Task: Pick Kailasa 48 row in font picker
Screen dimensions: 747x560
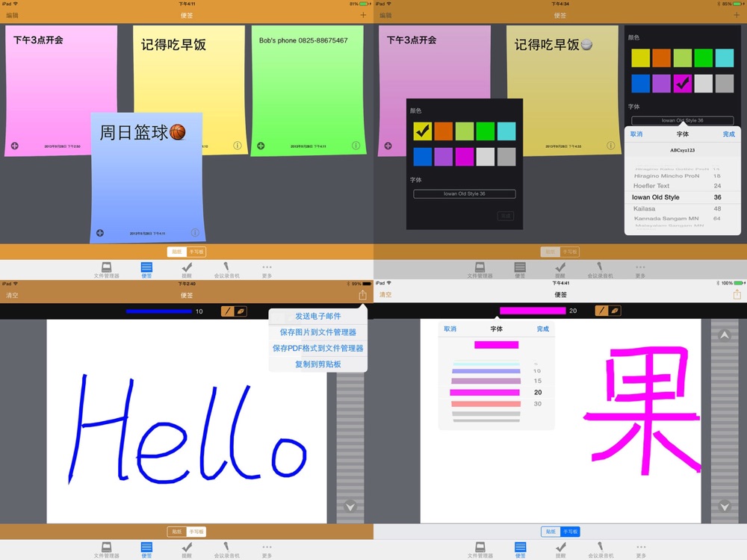Action: click(677, 209)
